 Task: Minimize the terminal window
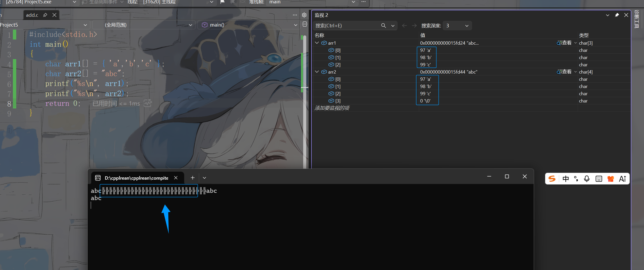[489, 177]
